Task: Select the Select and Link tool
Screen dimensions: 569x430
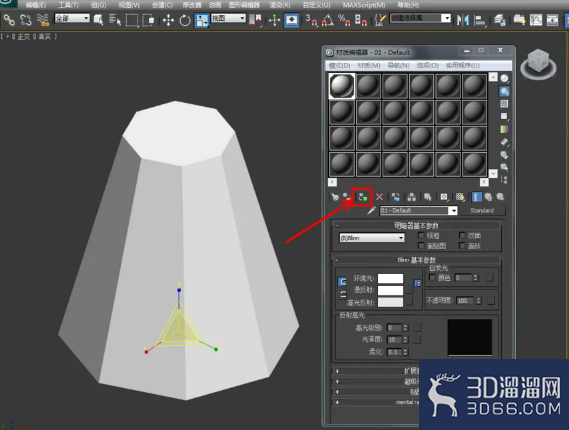Action: 9,20
